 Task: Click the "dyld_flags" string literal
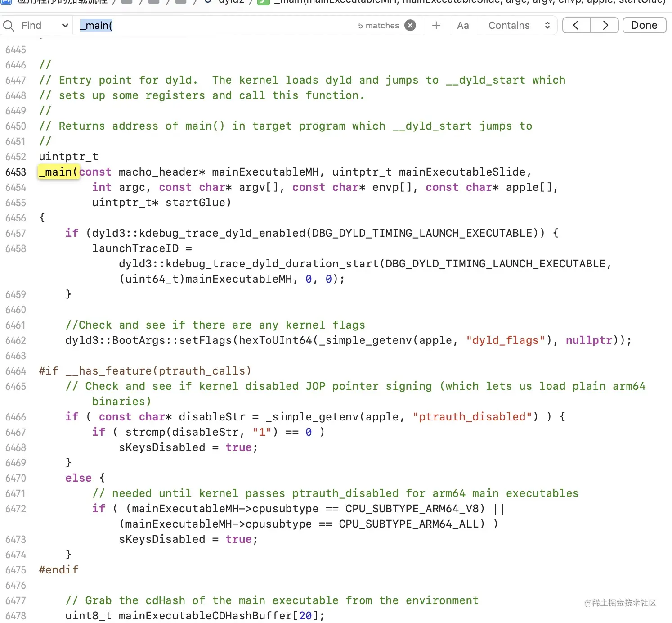pyautogui.click(x=506, y=340)
